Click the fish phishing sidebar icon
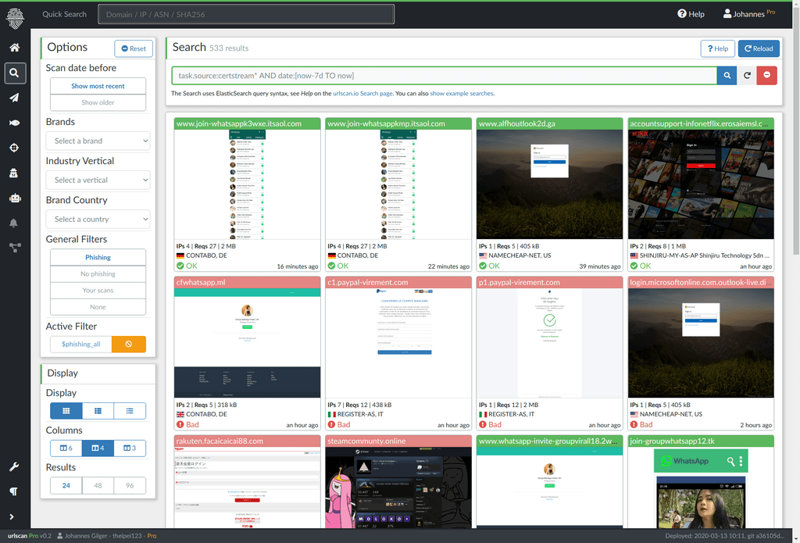Screen dimensions: 800x543 point(14,122)
